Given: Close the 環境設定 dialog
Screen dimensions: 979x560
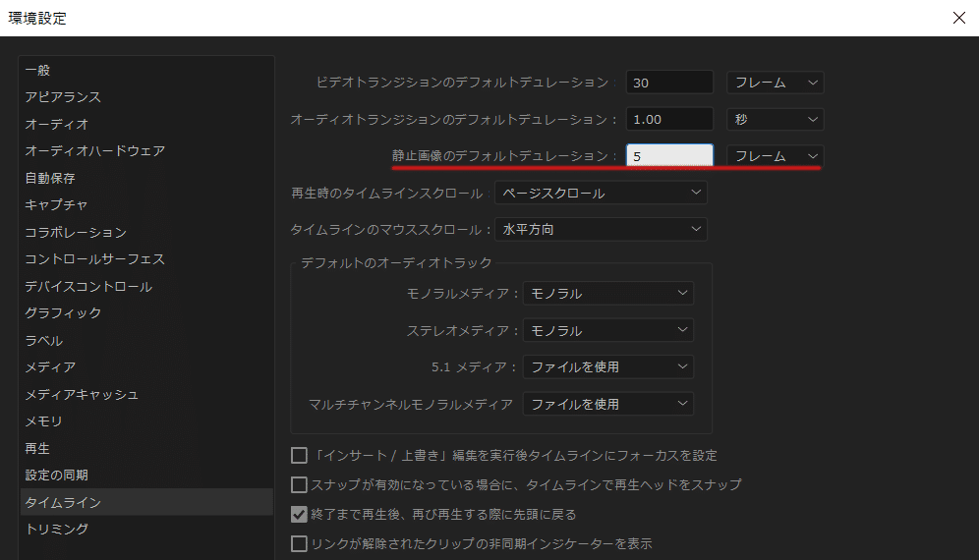Looking at the screenshot, I should (959, 18).
